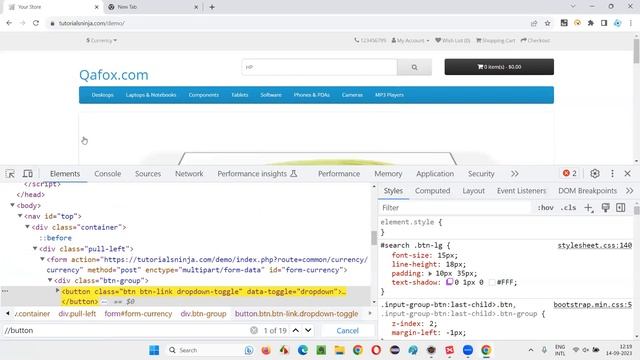
Task: Switch to the Console tab
Action: tap(108, 173)
